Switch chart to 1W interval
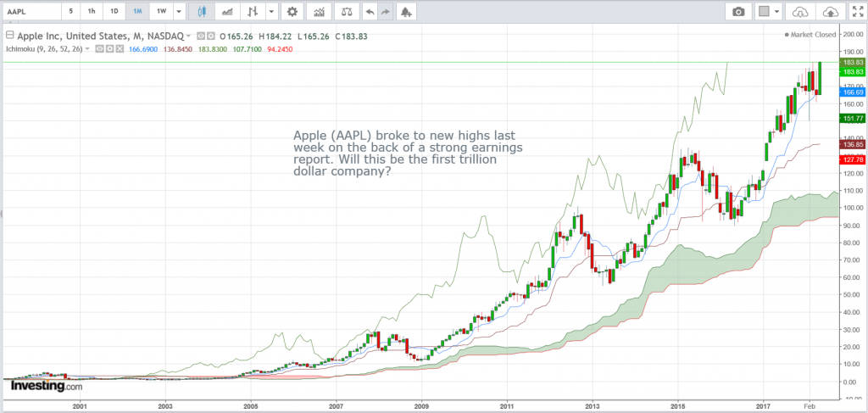The image size is (868, 413). (x=161, y=11)
